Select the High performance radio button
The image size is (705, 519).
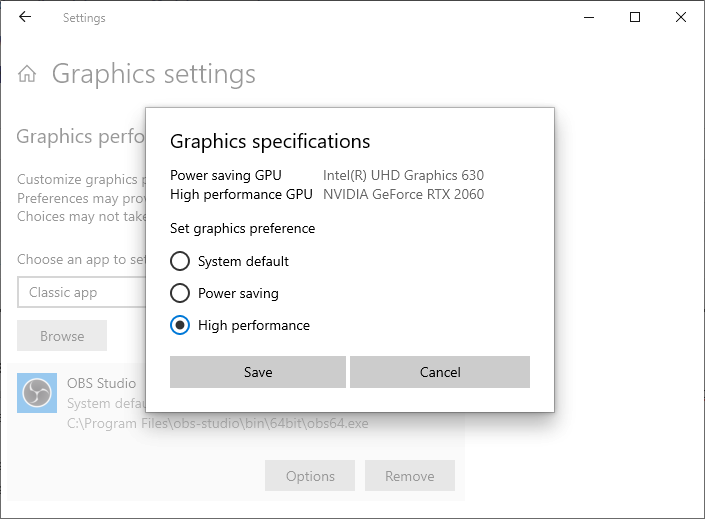click(180, 325)
